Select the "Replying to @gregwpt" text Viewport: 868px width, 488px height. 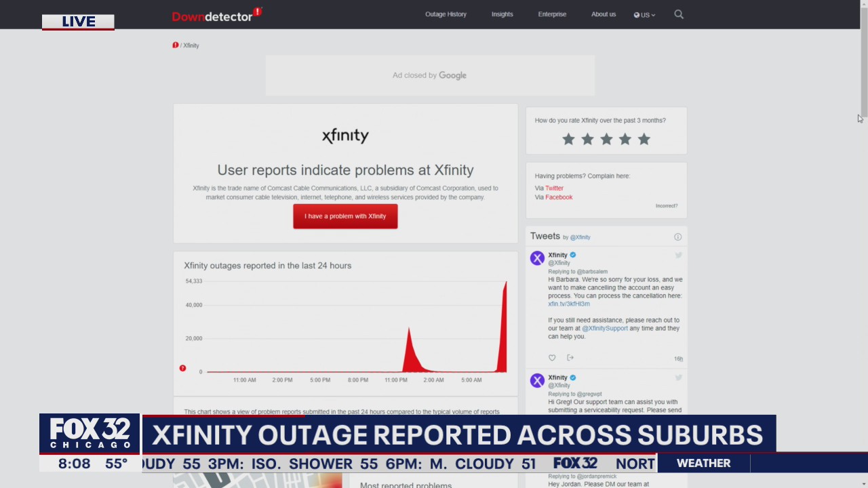(x=575, y=394)
